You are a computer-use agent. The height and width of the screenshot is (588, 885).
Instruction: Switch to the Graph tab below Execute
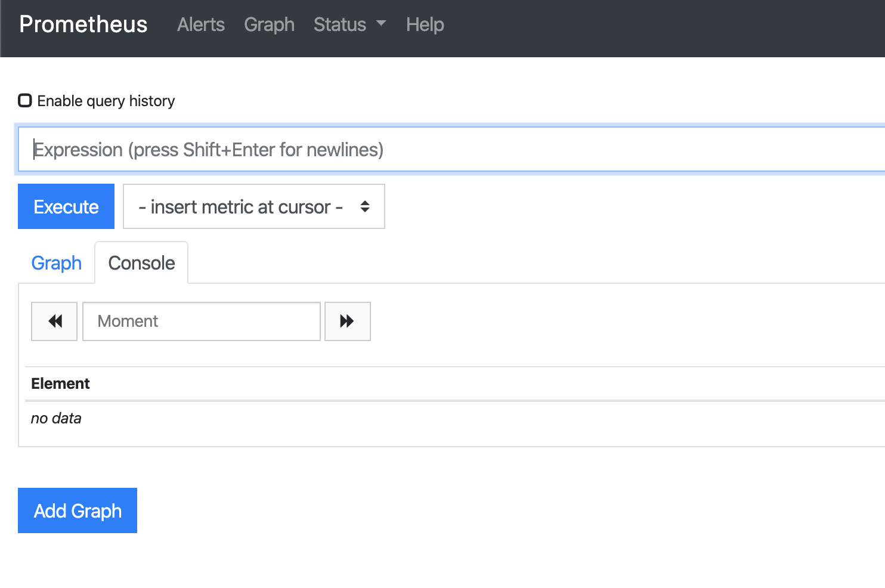[x=56, y=263]
